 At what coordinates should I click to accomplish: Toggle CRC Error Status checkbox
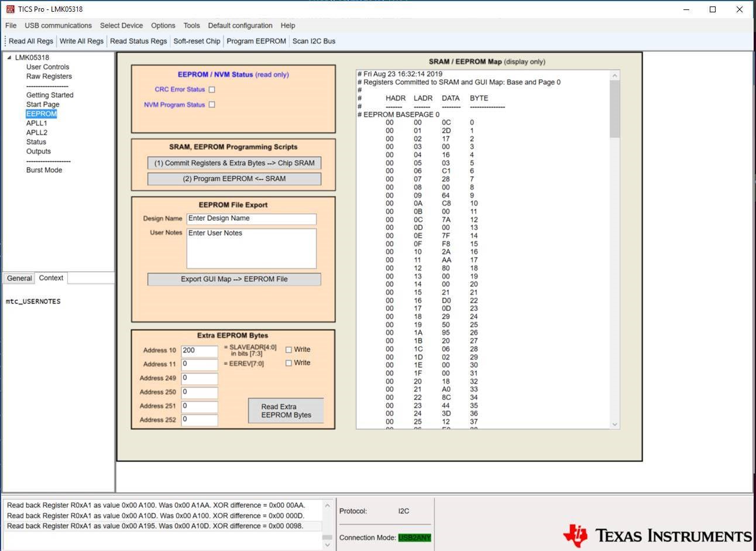[x=212, y=90]
